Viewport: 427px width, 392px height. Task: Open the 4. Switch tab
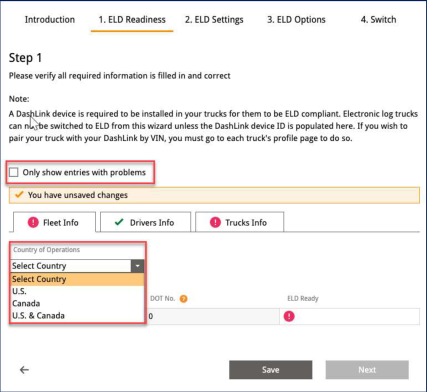tap(378, 20)
